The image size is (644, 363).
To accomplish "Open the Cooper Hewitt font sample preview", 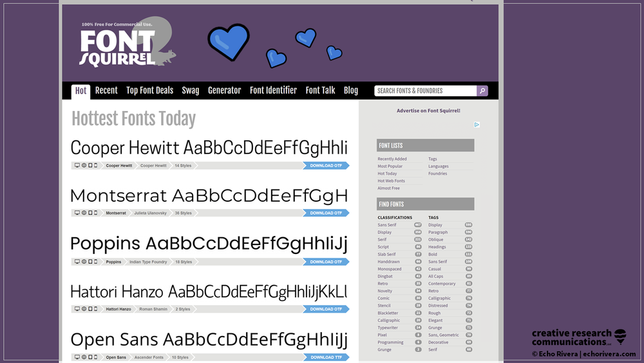I will pyautogui.click(x=209, y=148).
